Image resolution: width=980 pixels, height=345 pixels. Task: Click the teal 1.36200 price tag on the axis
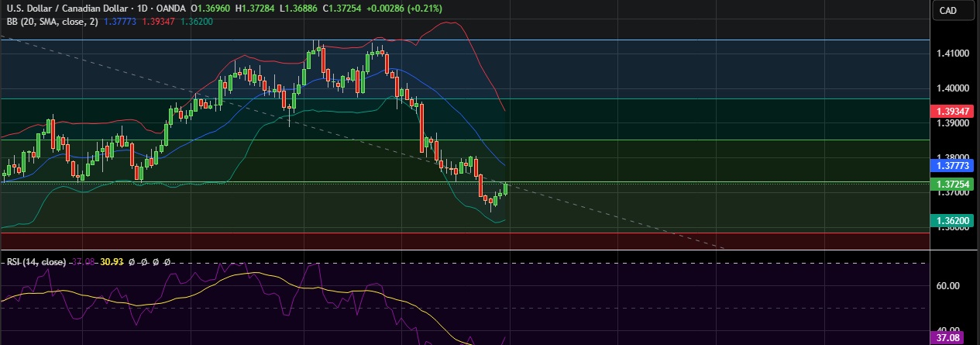point(954,220)
